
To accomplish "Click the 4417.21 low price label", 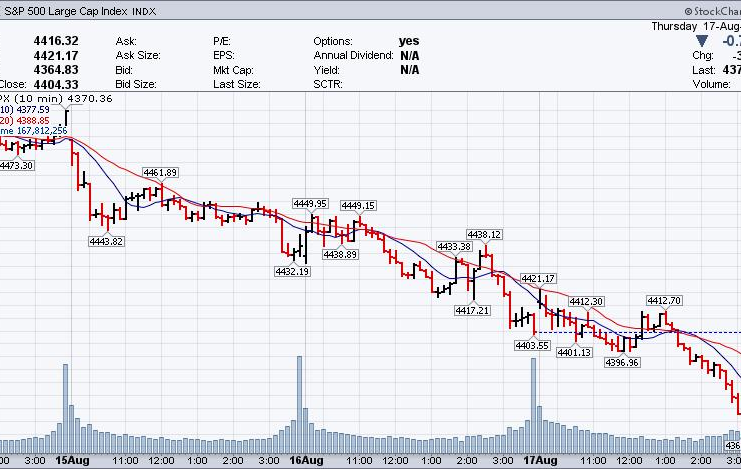I will (x=471, y=311).
